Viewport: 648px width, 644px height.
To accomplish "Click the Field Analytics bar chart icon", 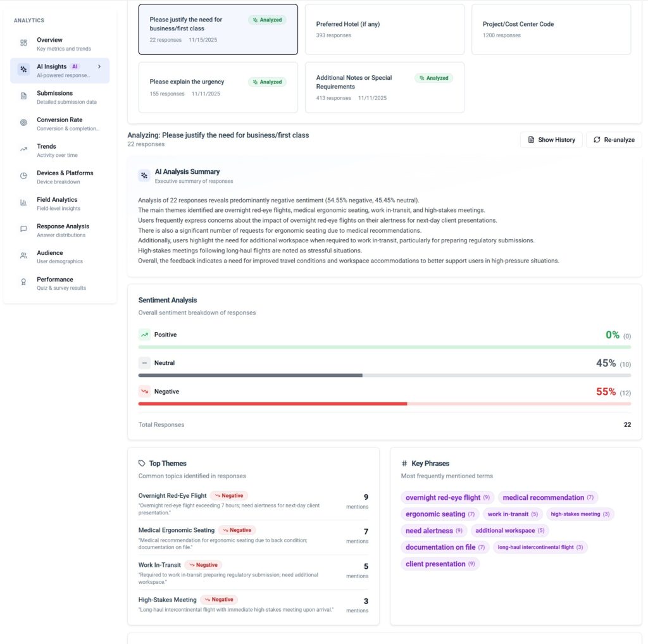I will 23,202.
